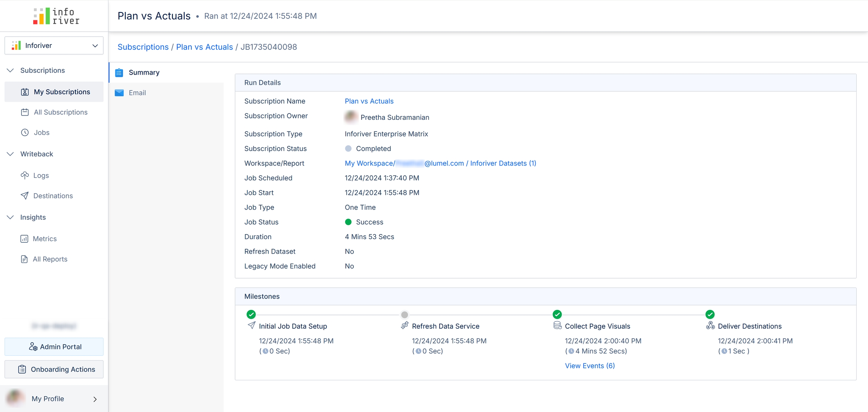The image size is (868, 412).
Task: Open the Admin Portal button
Action: 54,347
